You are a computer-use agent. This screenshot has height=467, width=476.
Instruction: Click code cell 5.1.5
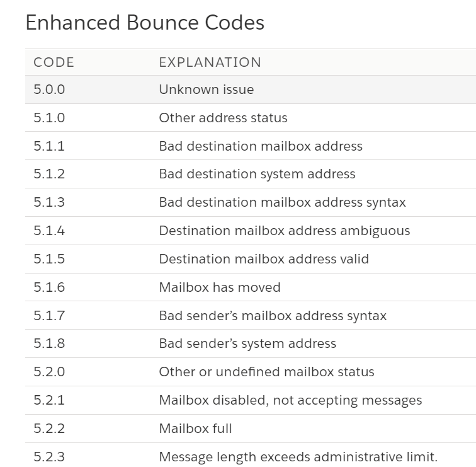click(49, 259)
